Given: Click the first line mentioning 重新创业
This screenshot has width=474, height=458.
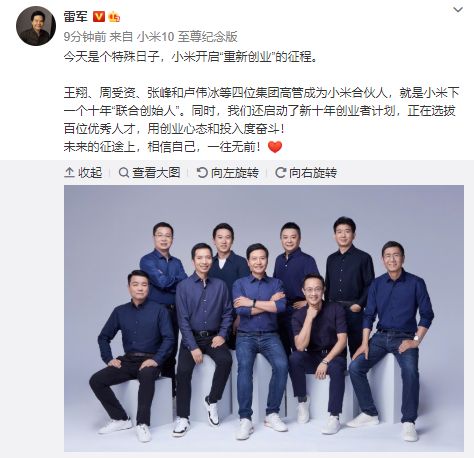Looking at the screenshot, I should pos(190,57).
